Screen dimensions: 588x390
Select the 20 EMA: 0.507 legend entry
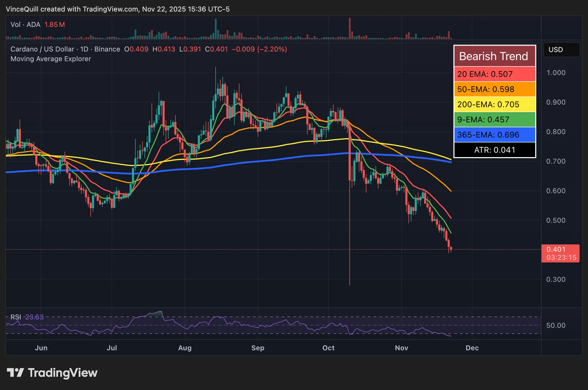pyautogui.click(x=485, y=74)
